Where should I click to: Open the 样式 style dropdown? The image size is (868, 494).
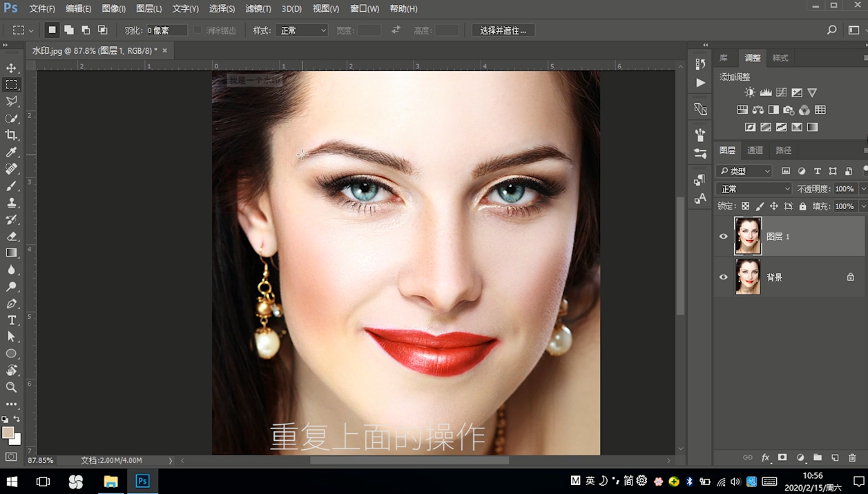coord(302,30)
